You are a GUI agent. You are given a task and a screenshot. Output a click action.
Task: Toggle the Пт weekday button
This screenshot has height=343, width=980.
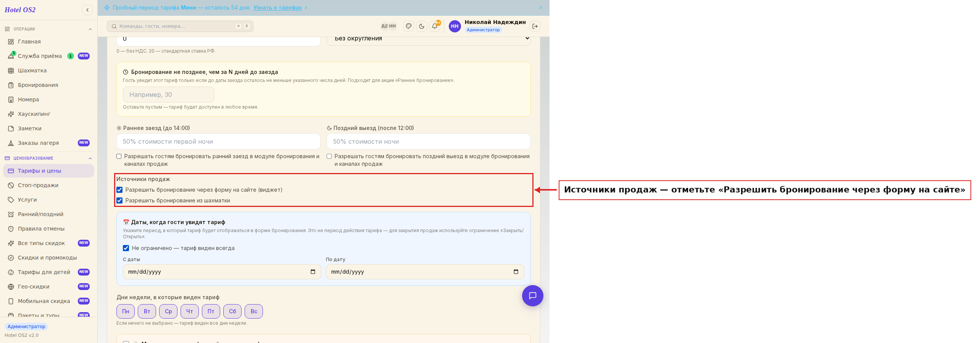coord(211,311)
